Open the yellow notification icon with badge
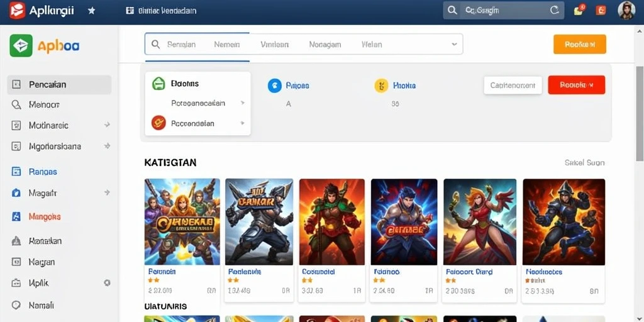Viewport: 644px width, 322px height. (x=579, y=10)
